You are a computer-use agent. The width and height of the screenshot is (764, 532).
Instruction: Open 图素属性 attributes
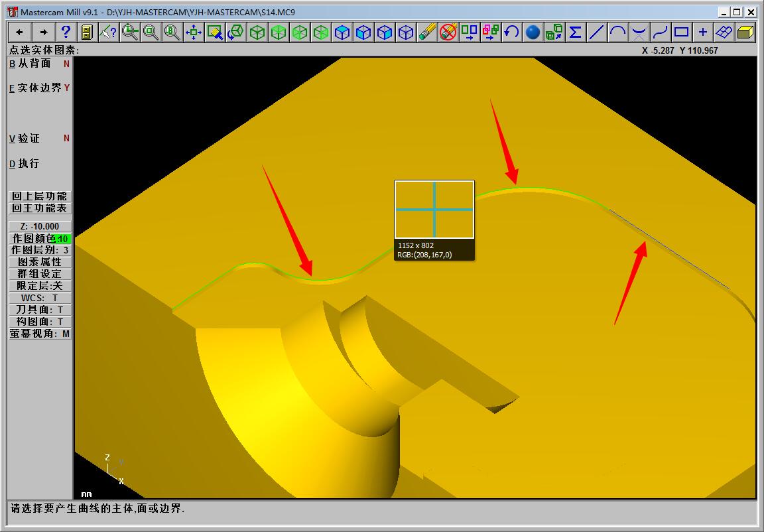tap(40, 262)
